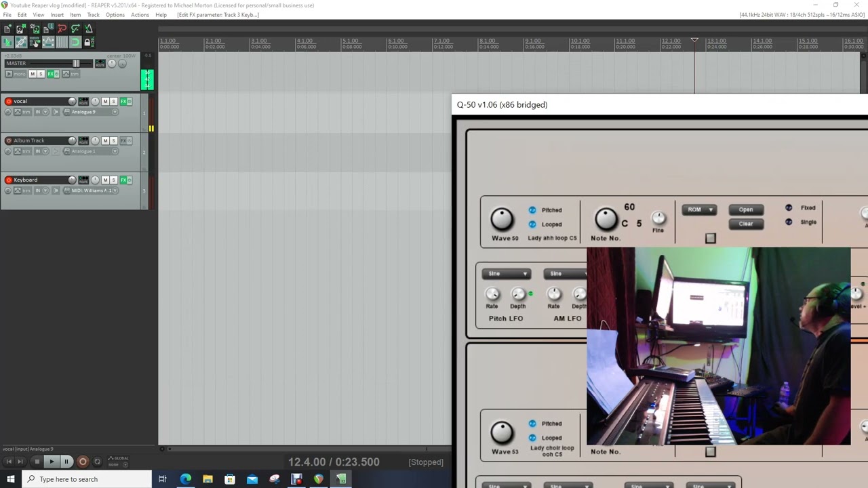Toggle the Pitched option for Wave 50
868x488 pixels.
[x=532, y=210]
